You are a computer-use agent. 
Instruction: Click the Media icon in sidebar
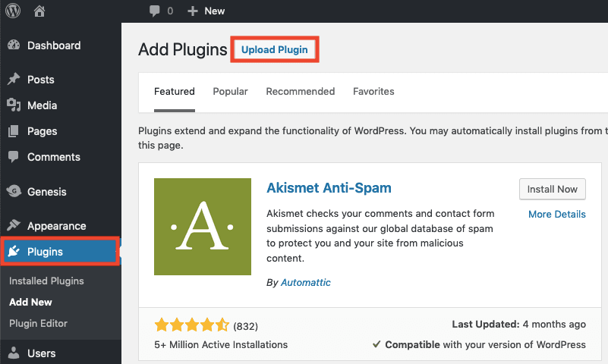[x=14, y=105]
